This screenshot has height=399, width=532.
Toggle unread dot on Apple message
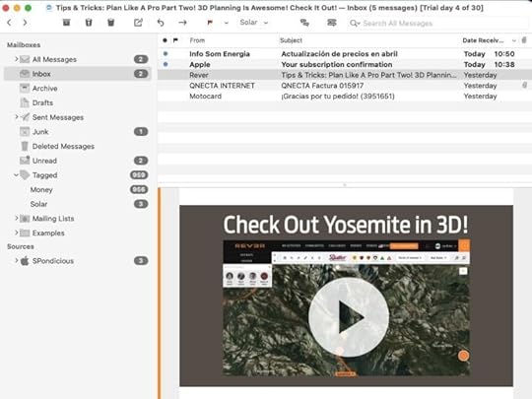(166, 64)
